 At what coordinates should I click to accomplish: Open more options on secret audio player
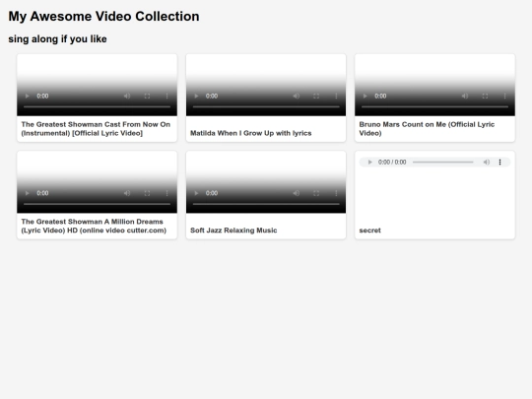click(x=499, y=163)
